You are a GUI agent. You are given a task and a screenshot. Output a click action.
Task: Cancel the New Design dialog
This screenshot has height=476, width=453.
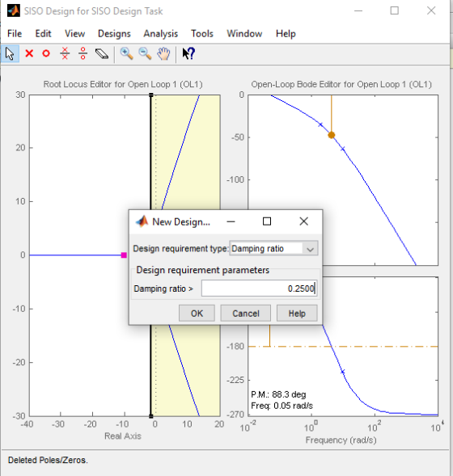(x=246, y=314)
